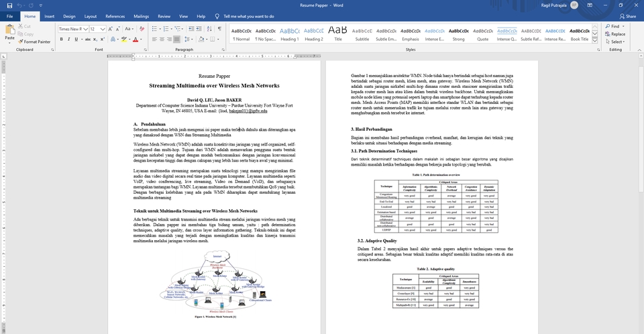This screenshot has width=644, height=334.
Task: Switch to the Design tab
Action: [69, 17]
